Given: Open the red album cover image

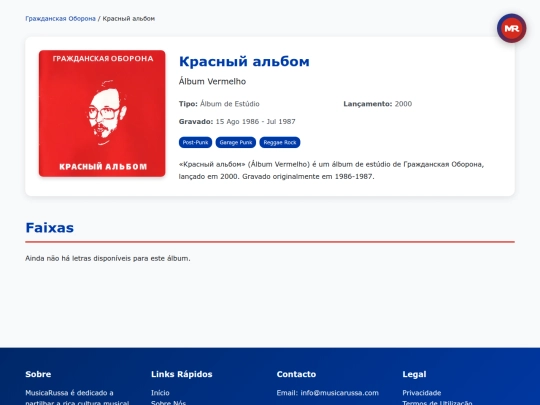Looking at the screenshot, I should tap(102, 113).
